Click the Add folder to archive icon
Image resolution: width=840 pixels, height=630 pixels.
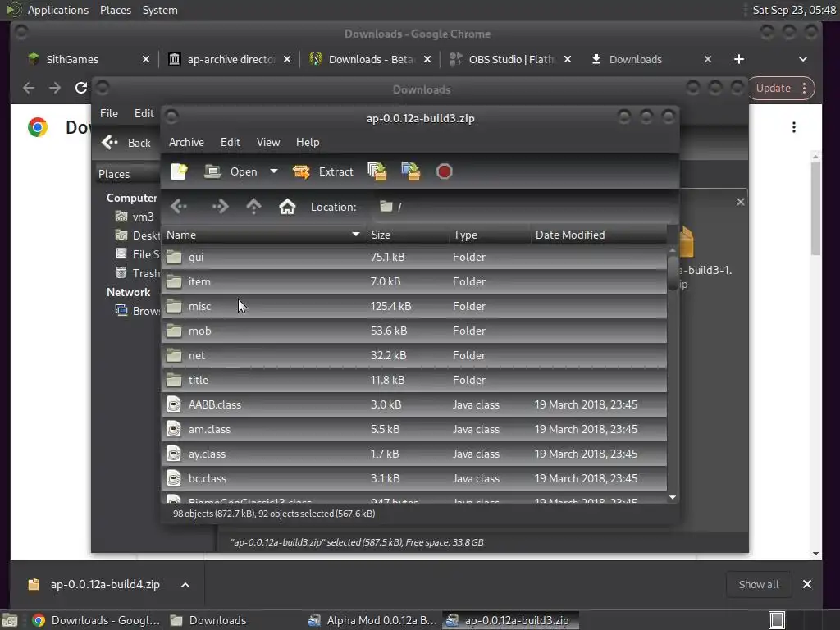411,171
